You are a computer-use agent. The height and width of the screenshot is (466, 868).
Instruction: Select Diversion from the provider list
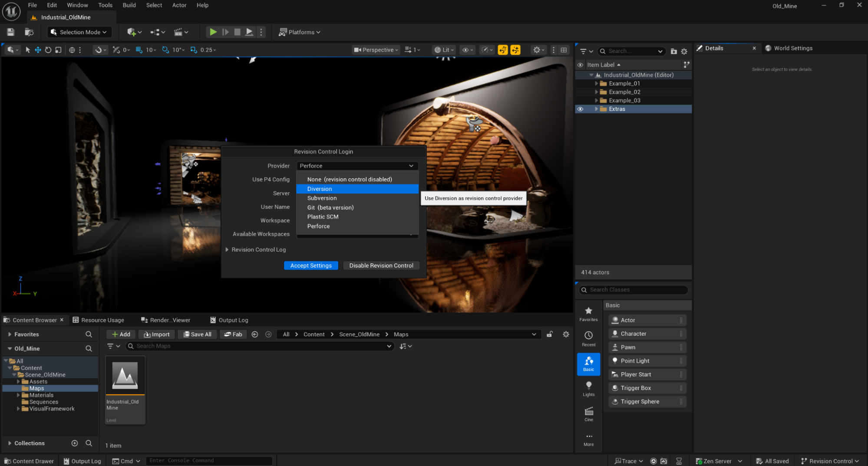tap(320, 189)
